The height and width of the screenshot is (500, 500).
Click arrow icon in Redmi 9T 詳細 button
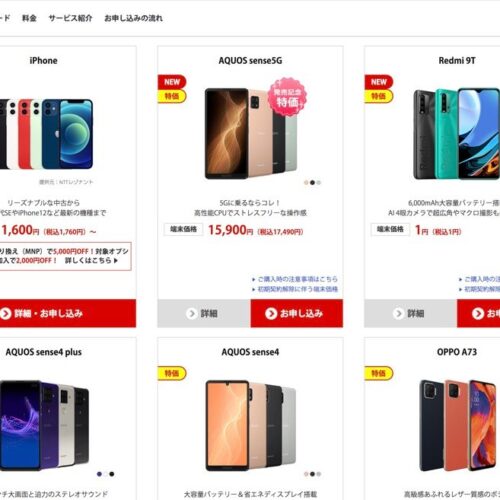(398, 313)
